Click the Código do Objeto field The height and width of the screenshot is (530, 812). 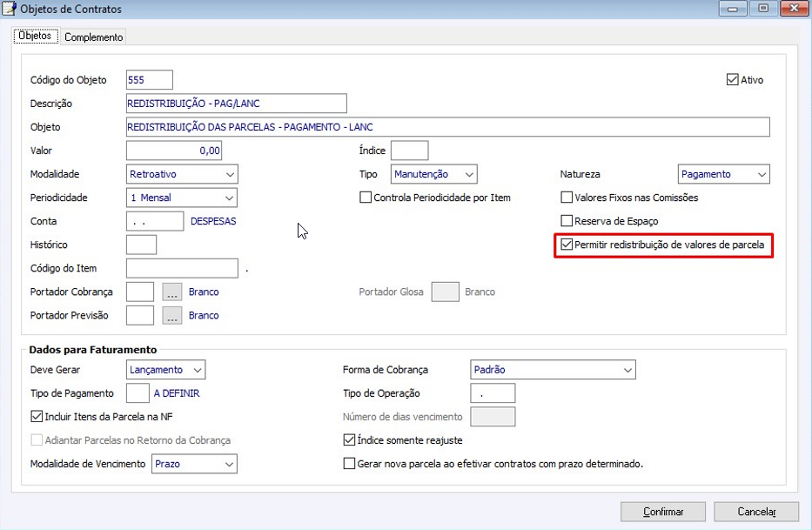pyautogui.click(x=149, y=80)
